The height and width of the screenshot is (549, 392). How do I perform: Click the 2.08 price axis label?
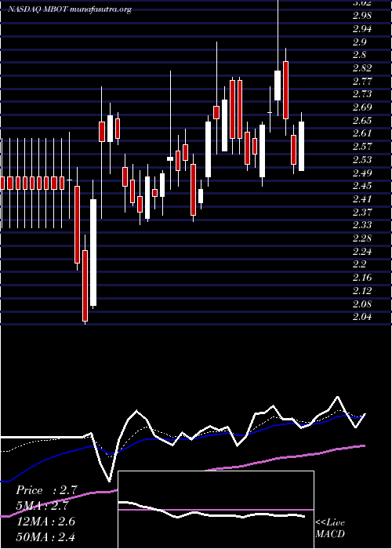(362, 304)
